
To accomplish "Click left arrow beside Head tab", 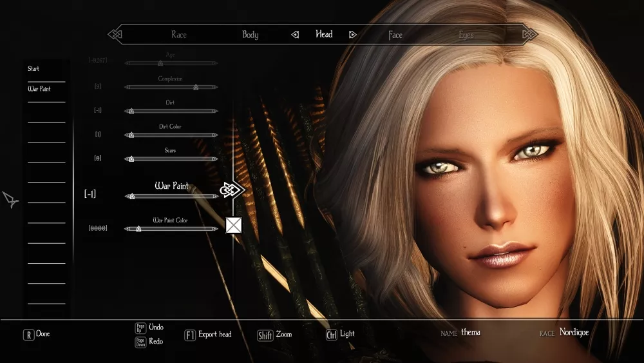I will pos(295,35).
